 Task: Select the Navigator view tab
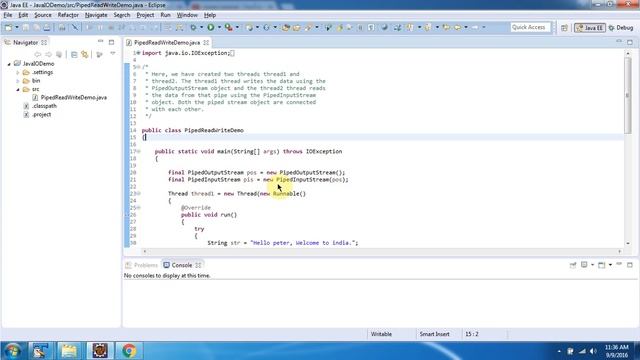tap(25, 42)
